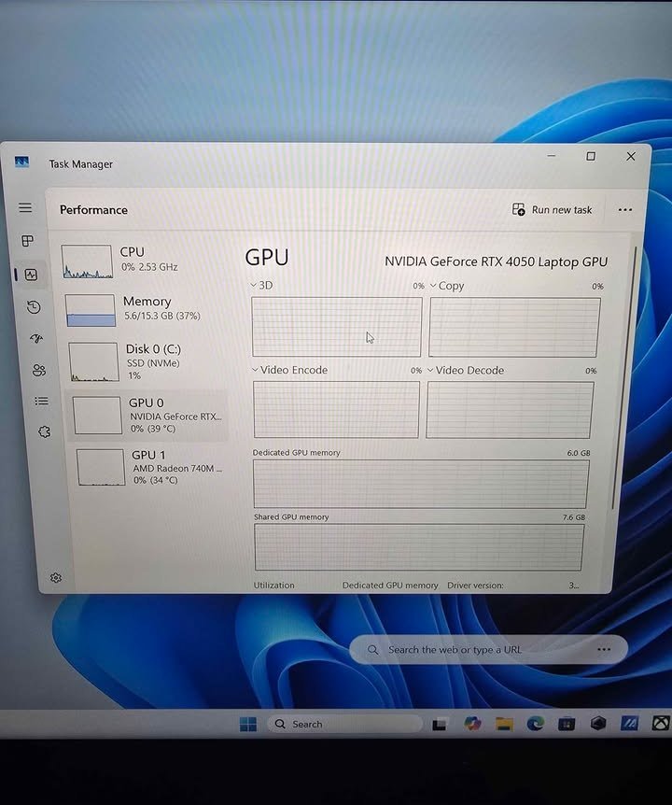Open Microsoft Edge from the taskbar
The height and width of the screenshot is (805, 672).
pos(535,724)
